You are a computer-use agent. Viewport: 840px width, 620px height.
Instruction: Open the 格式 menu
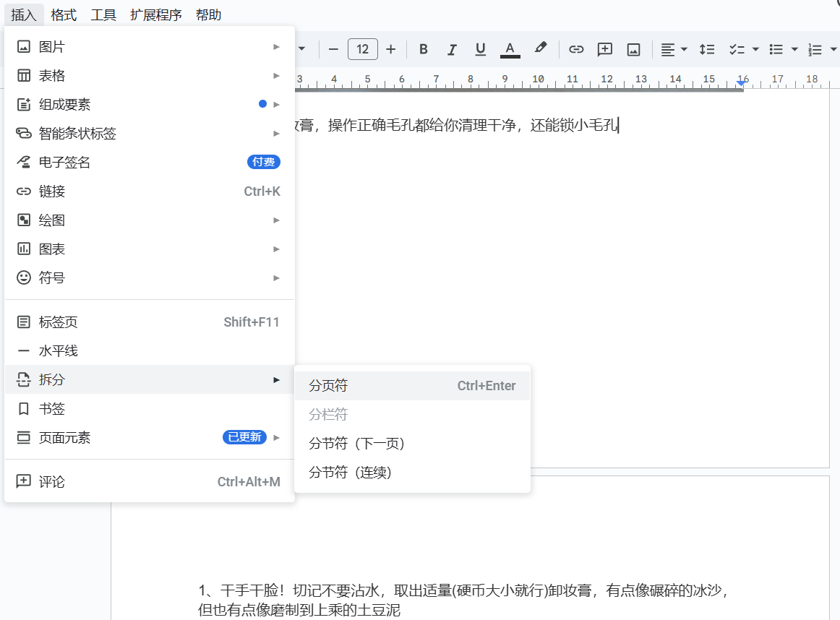(64, 14)
